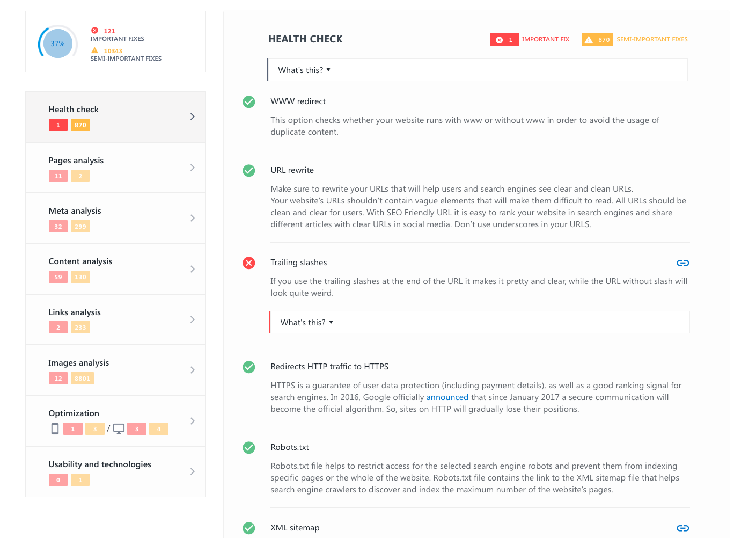Click the desktop monitor icon under Optimization
This screenshot has height=538, width=756.
click(x=119, y=428)
